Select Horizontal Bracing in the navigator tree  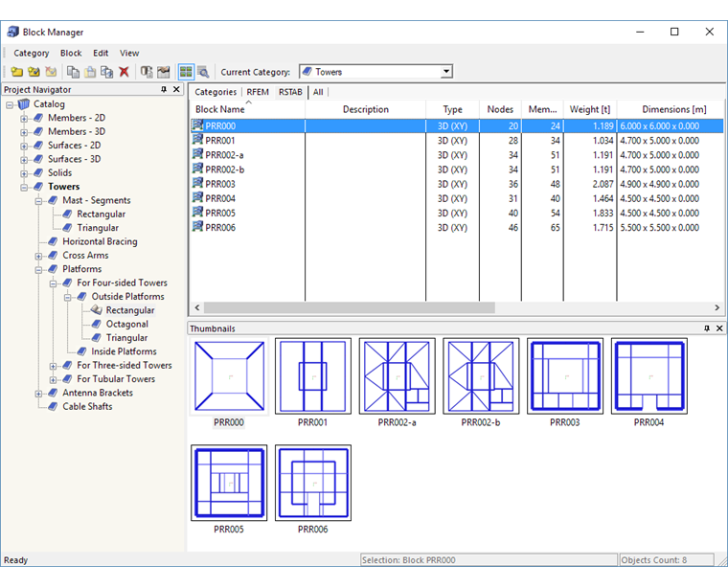[100, 241]
